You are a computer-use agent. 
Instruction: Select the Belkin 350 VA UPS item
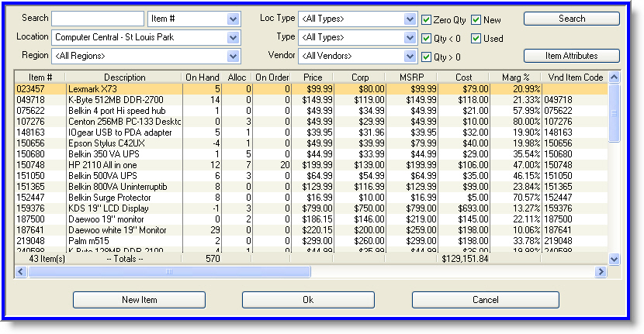click(311, 154)
